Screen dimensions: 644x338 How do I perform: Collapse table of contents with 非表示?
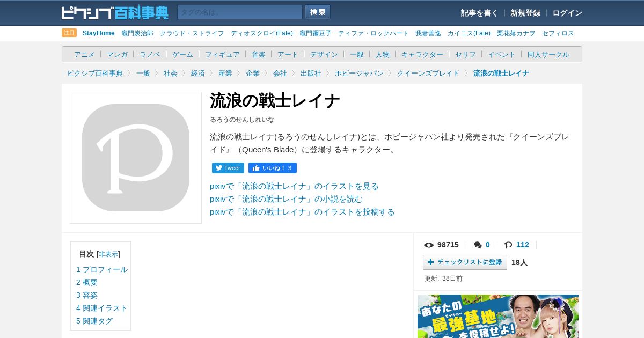(x=108, y=254)
